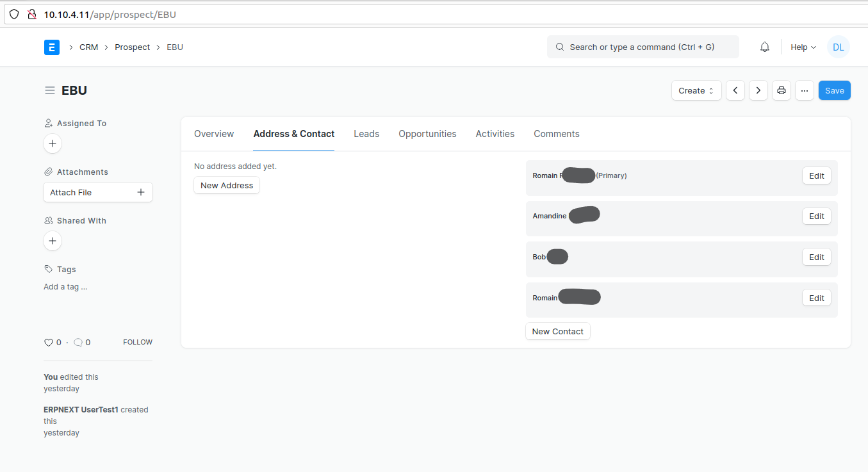Image resolution: width=868 pixels, height=472 pixels.
Task: Create a contact with New Contact
Action: 557,331
